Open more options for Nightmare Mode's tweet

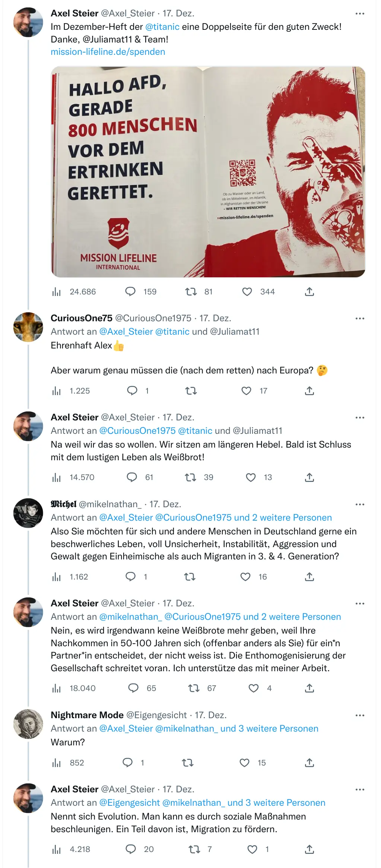point(360,716)
